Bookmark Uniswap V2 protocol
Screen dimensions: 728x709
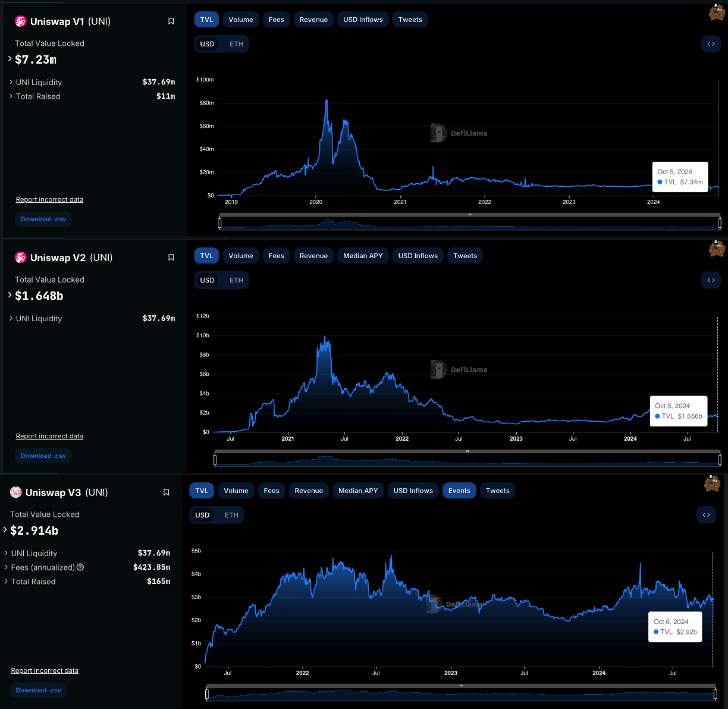coord(171,258)
